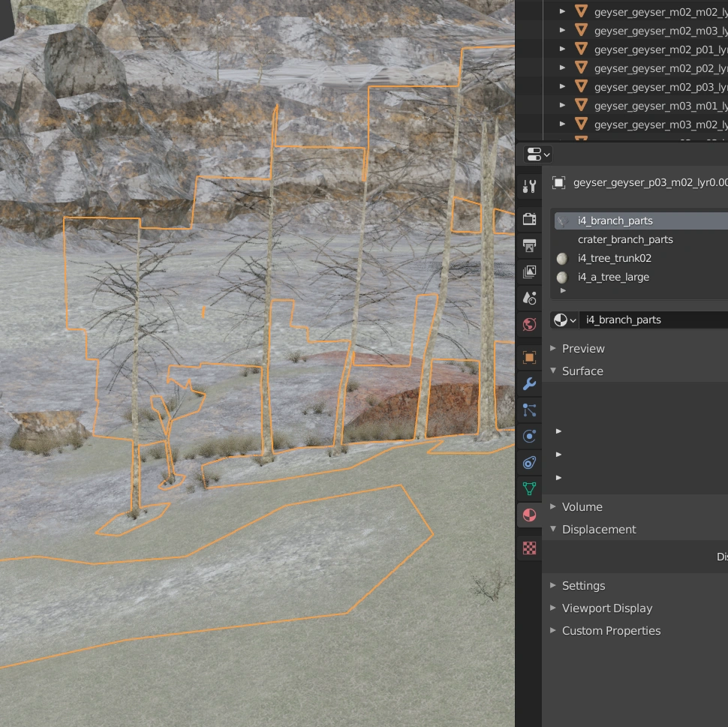
Task: Open the Modifiers wrench tab
Action: click(529, 383)
